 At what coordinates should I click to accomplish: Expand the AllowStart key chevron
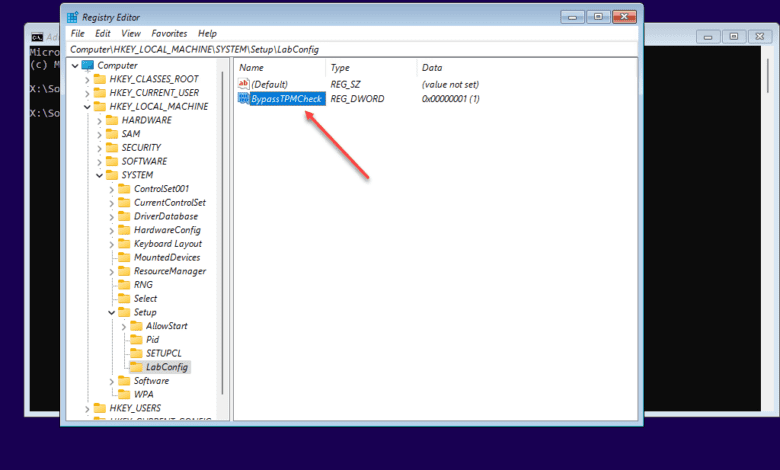123,326
